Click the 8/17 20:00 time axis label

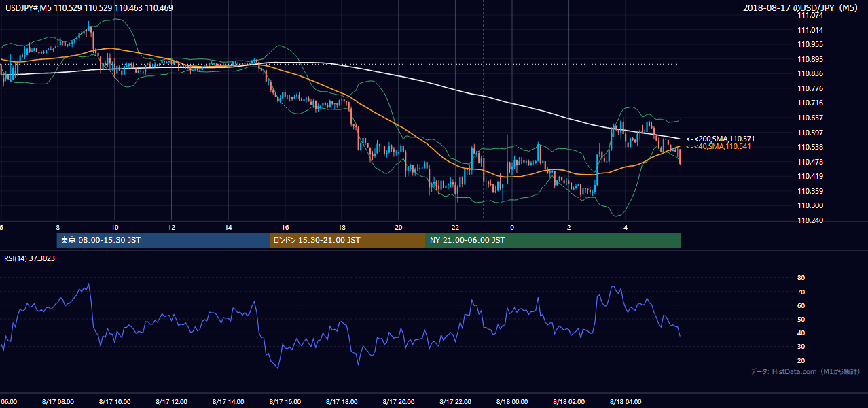click(x=398, y=401)
